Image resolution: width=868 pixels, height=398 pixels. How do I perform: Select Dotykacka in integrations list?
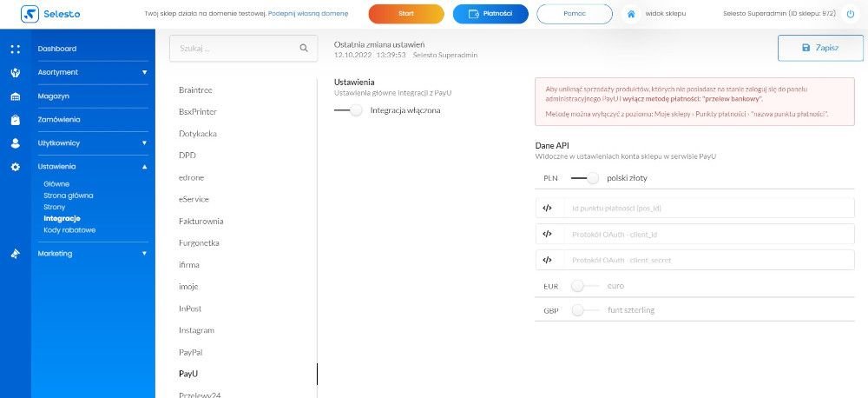(198, 134)
